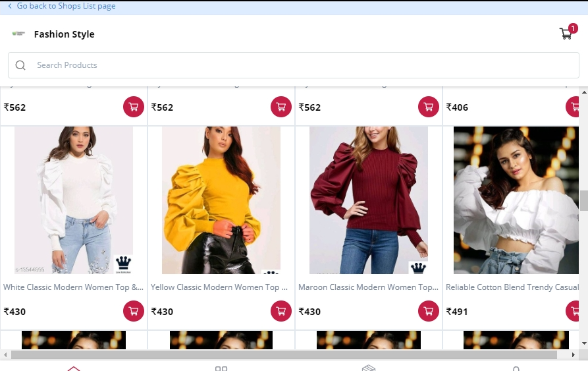Add White Classic Modern Women Top to cart
Screen dimensions: 588x371
point(134,311)
